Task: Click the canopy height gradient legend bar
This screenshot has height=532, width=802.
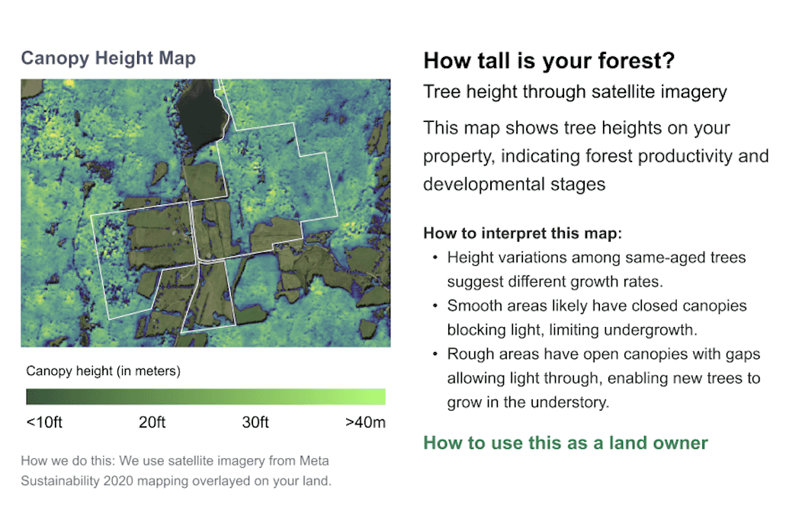Action: [x=206, y=396]
